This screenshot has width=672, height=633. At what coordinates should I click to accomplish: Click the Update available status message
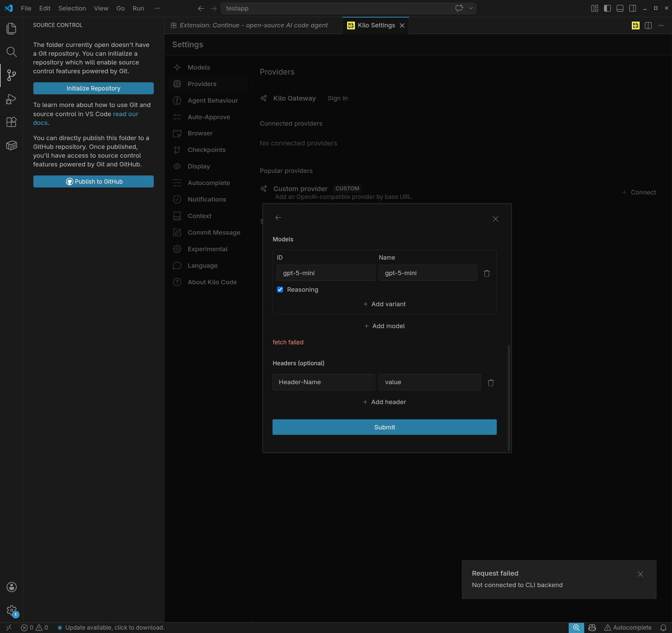tap(111, 628)
